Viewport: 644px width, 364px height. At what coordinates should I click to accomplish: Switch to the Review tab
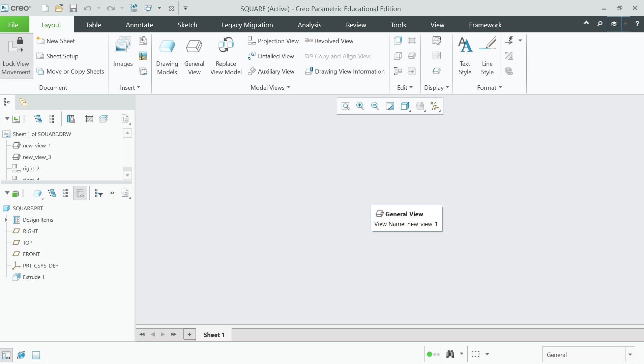(x=356, y=25)
